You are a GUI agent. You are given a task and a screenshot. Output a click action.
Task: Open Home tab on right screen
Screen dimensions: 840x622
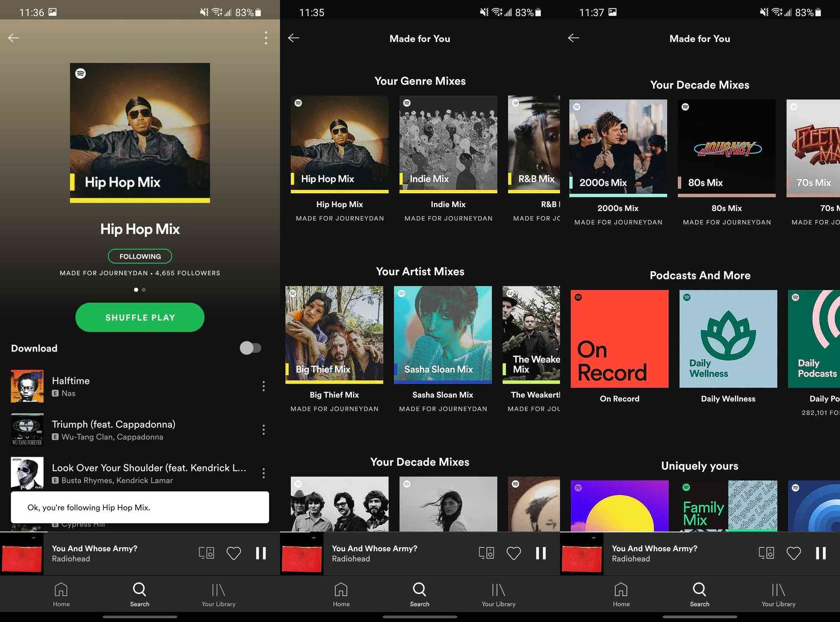tap(621, 595)
